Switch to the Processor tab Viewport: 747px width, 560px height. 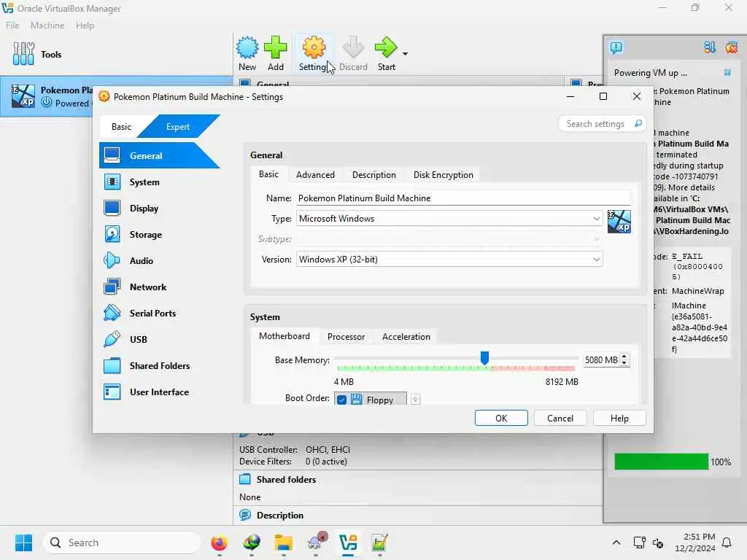346,337
